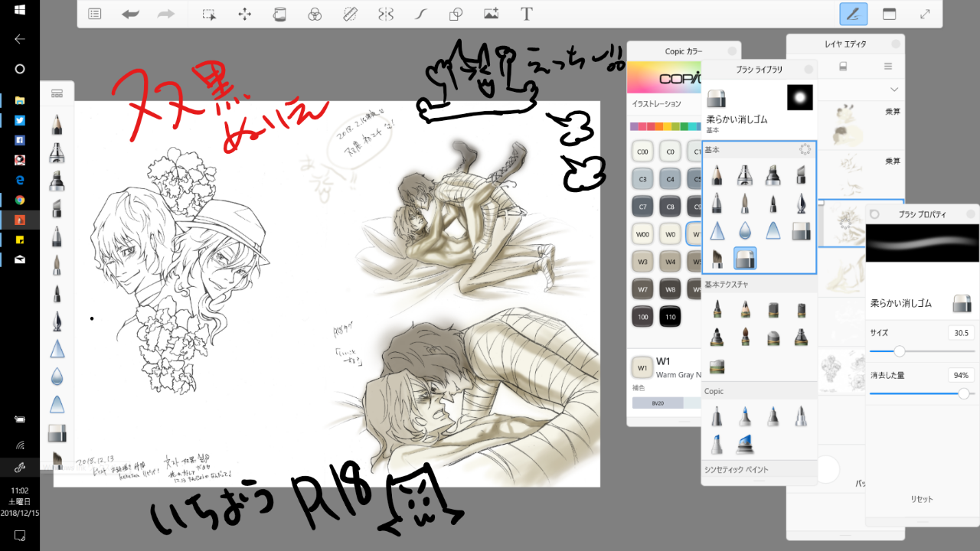Toggle the Predictive Stroke curve tool
980x551 pixels.
coord(420,14)
